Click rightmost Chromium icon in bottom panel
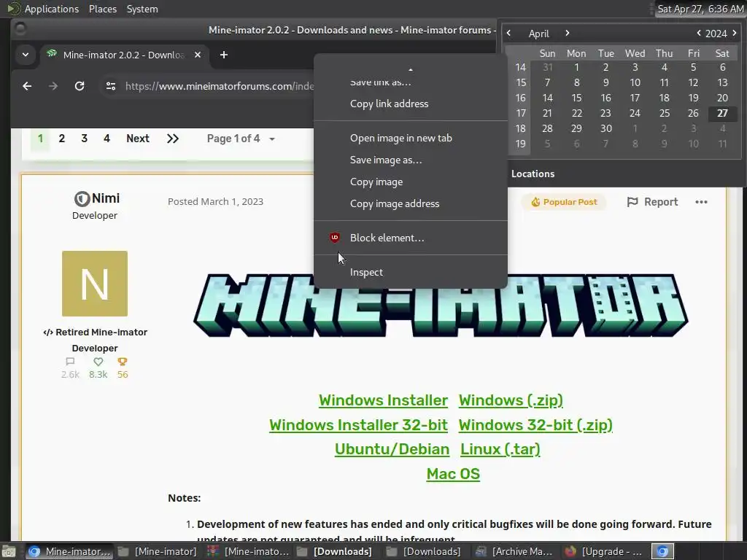 (x=662, y=551)
